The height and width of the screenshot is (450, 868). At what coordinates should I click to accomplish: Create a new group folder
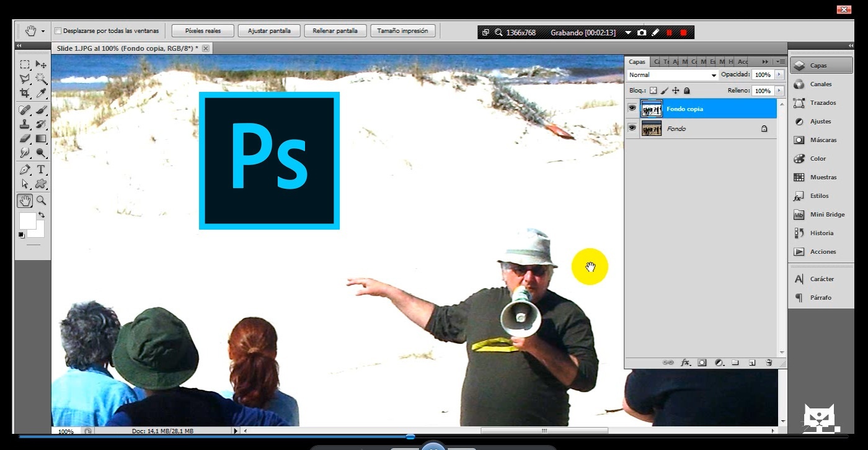(735, 362)
